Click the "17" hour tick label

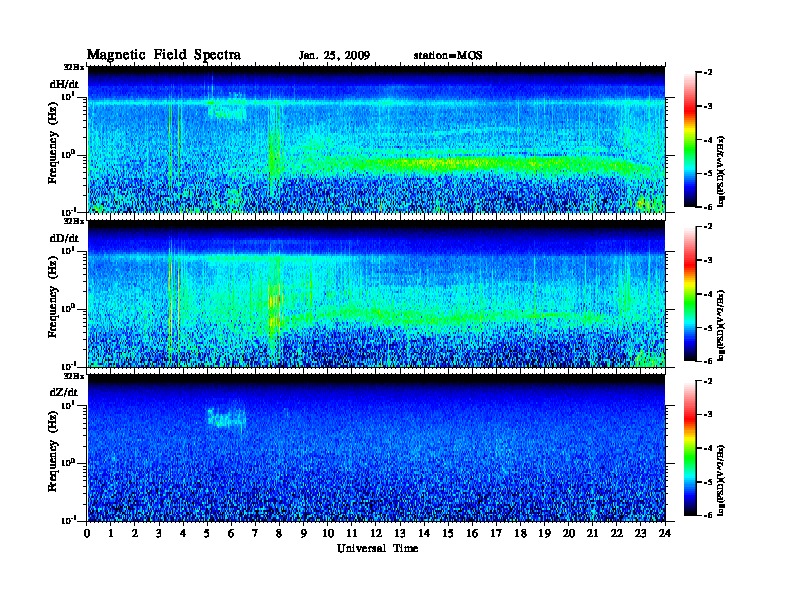pos(497,534)
